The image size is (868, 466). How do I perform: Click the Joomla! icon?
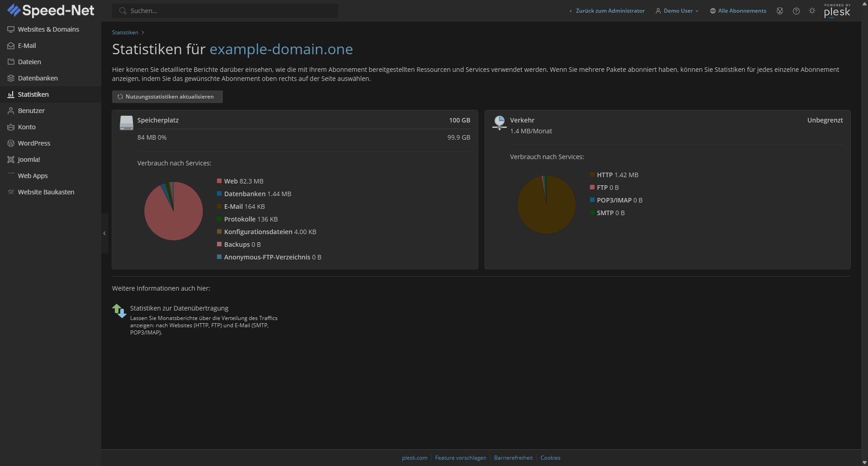click(x=11, y=160)
